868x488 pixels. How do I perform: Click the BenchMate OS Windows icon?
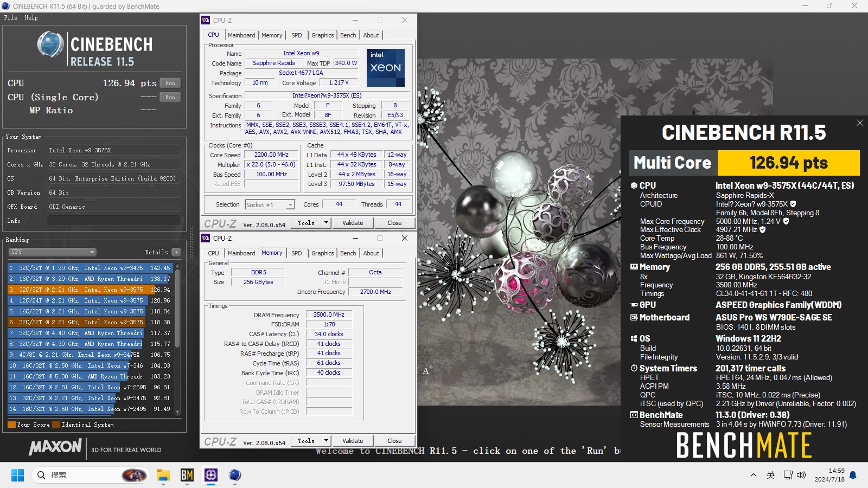coord(634,338)
